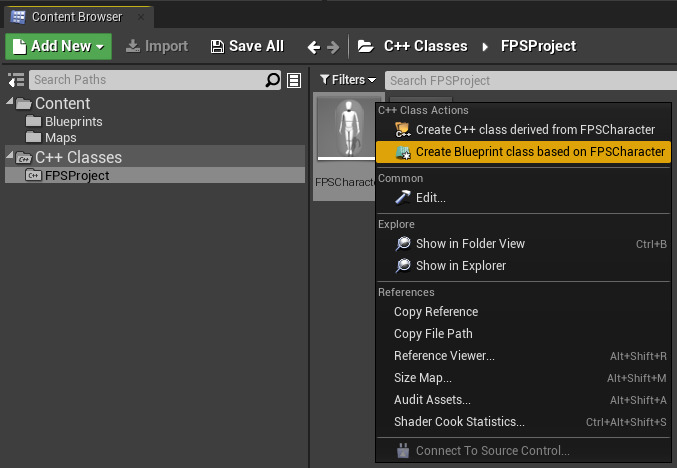This screenshot has height=468, width=677.
Task: Click the Edit hammer icon
Action: click(403, 198)
